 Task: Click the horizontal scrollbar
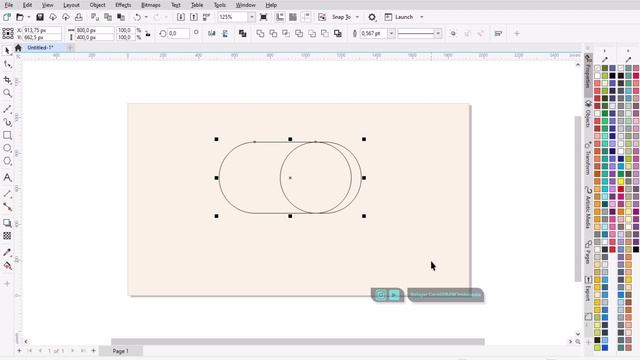(x=298, y=341)
